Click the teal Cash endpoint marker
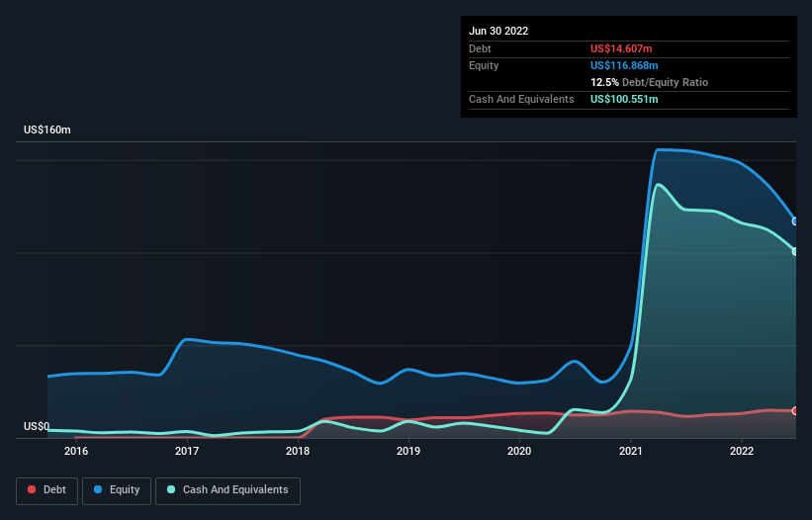Image resolution: width=812 pixels, height=520 pixels. pos(795,251)
